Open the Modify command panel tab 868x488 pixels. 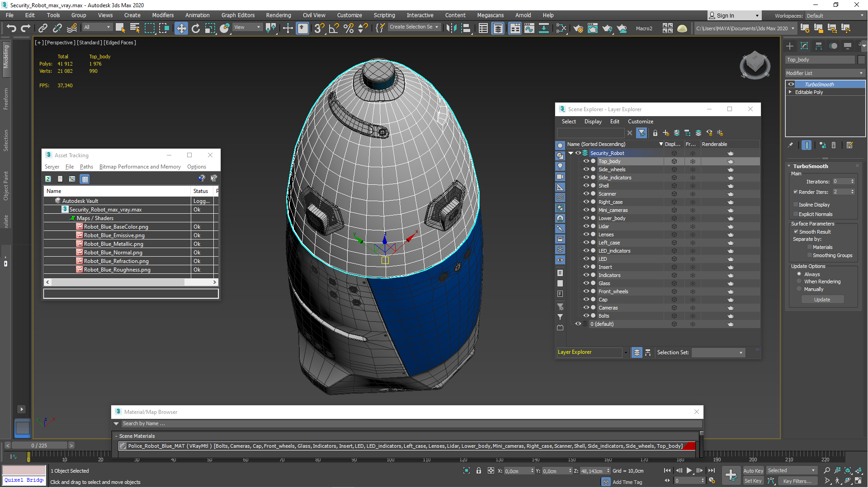click(804, 46)
